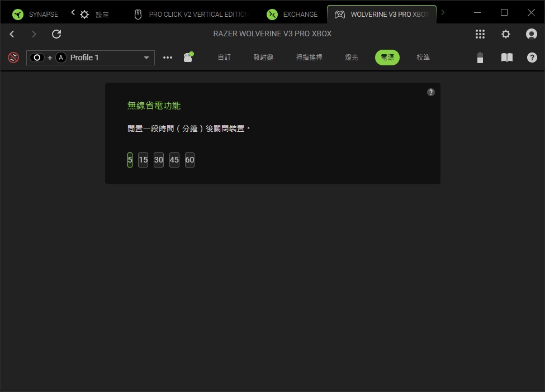The width and height of the screenshot is (545, 392).
Task: Switch to the Exchange tab
Action: (292, 14)
